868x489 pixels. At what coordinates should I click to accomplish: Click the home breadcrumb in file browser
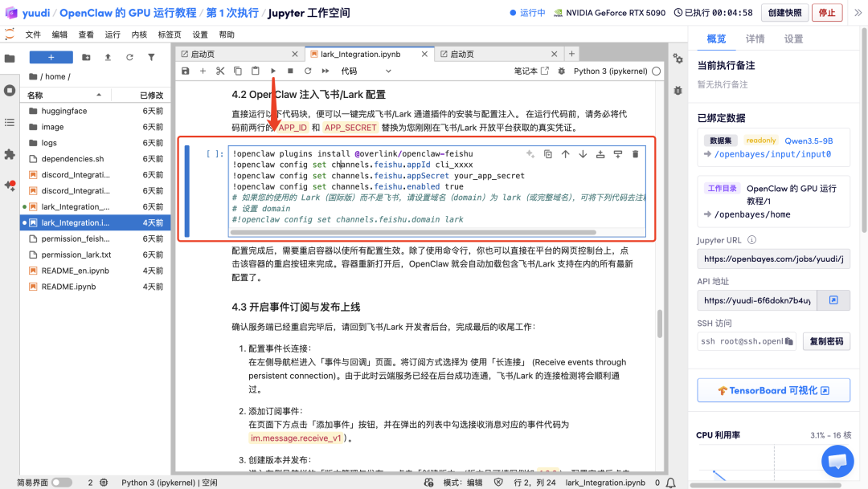[55, 76]
